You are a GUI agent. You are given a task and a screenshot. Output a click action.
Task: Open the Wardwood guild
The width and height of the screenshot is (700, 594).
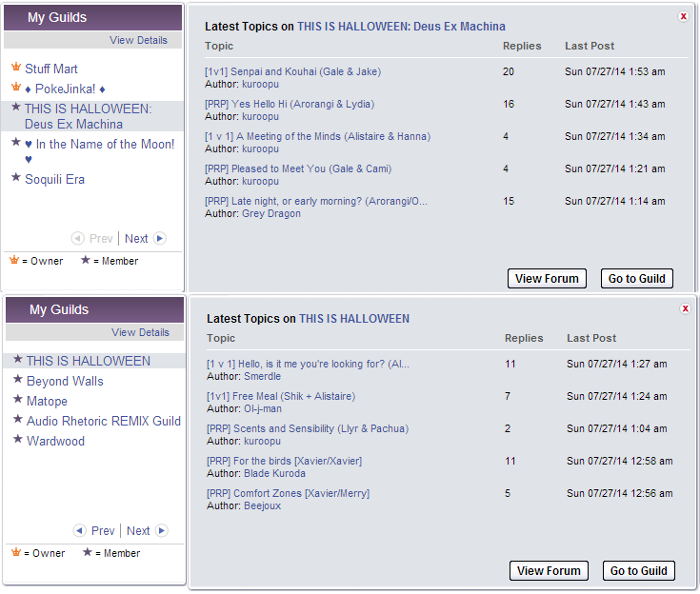[x=55, y=442]
